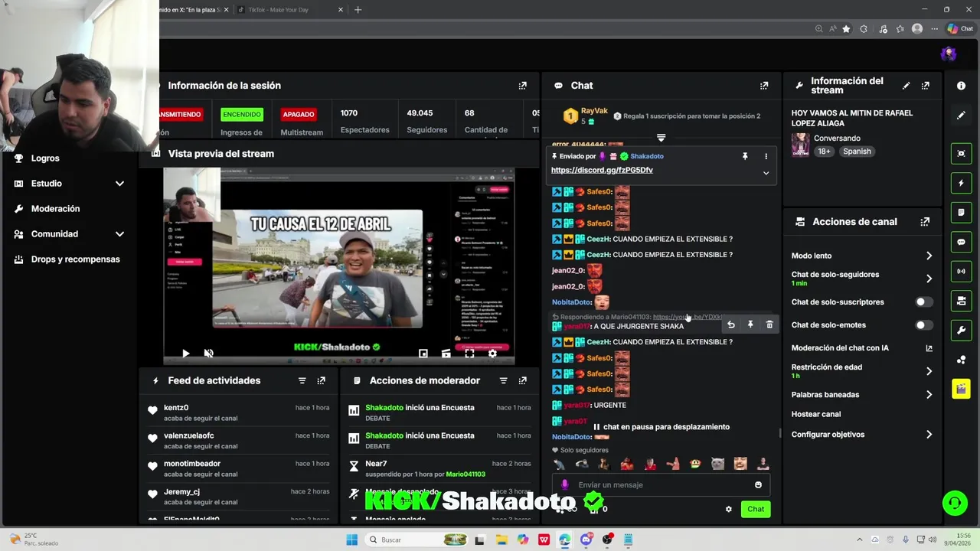Open the emoji picker in message box
The width and height of the screenshot is (980, 551).
click(758, 484)
